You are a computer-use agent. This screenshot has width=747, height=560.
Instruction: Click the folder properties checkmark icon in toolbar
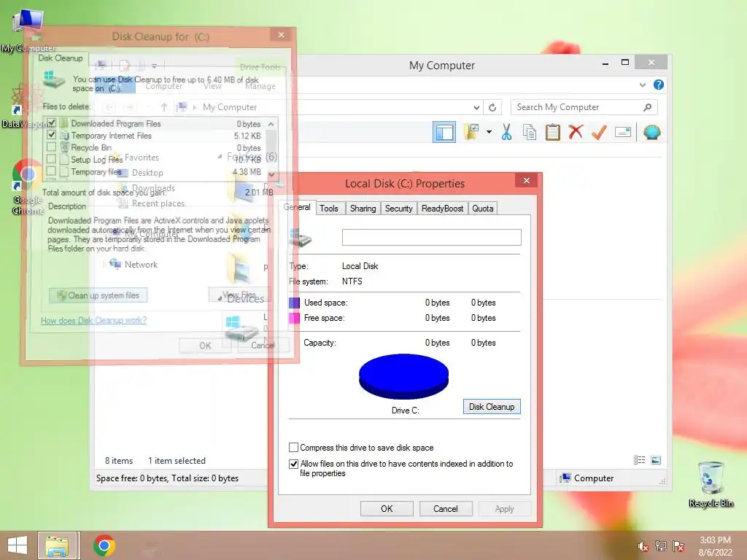pos(472,132)
